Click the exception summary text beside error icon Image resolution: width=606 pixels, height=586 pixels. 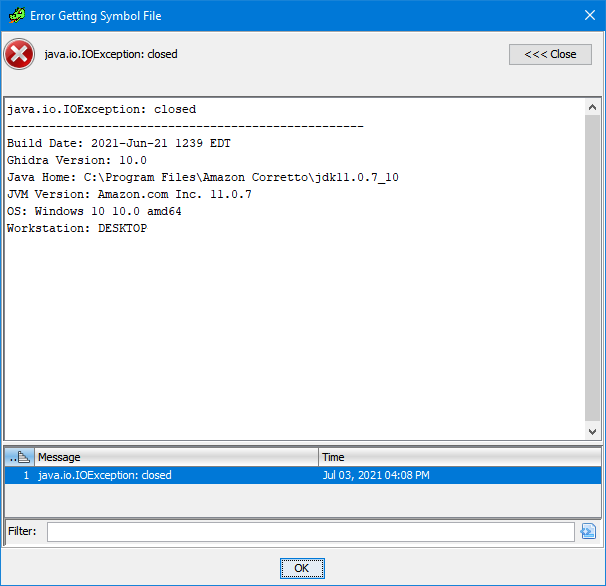(111, 54)
